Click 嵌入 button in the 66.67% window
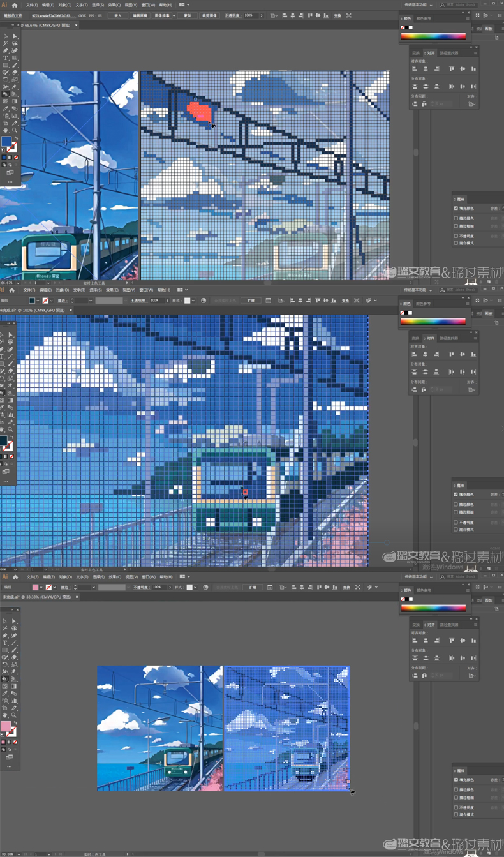504x857 pixels. coord(117,15)
